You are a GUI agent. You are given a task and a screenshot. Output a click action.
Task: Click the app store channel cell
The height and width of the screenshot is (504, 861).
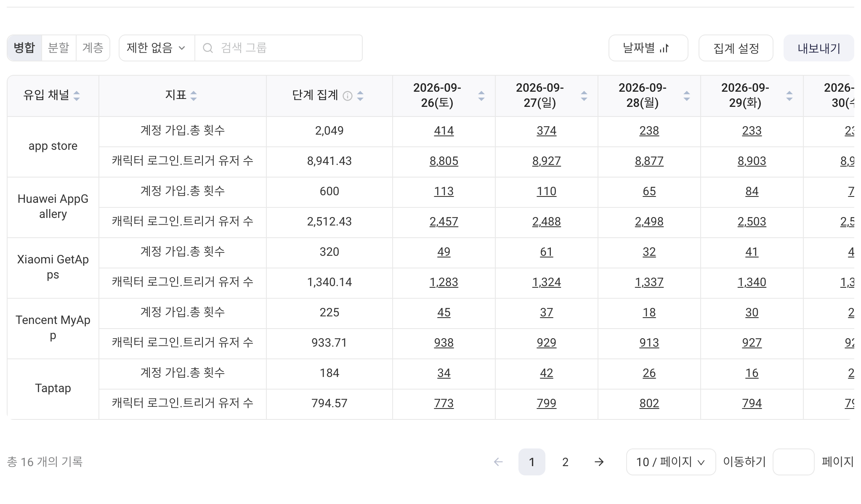(53, 146)
